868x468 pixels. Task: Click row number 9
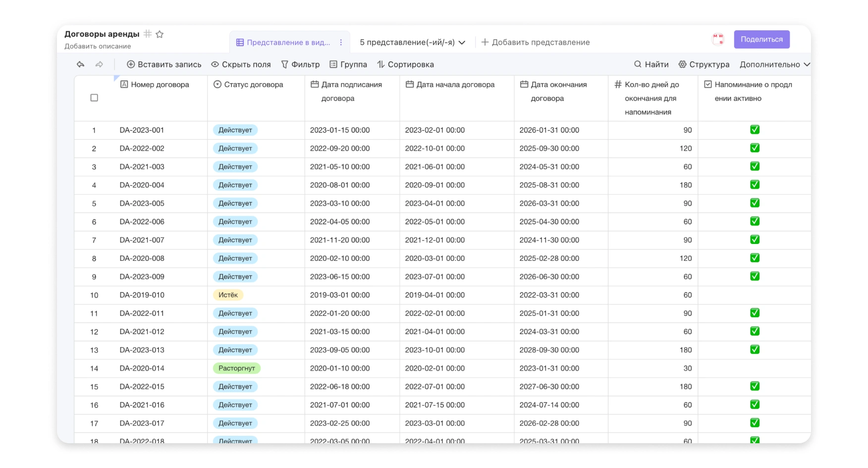click(94, 277)
